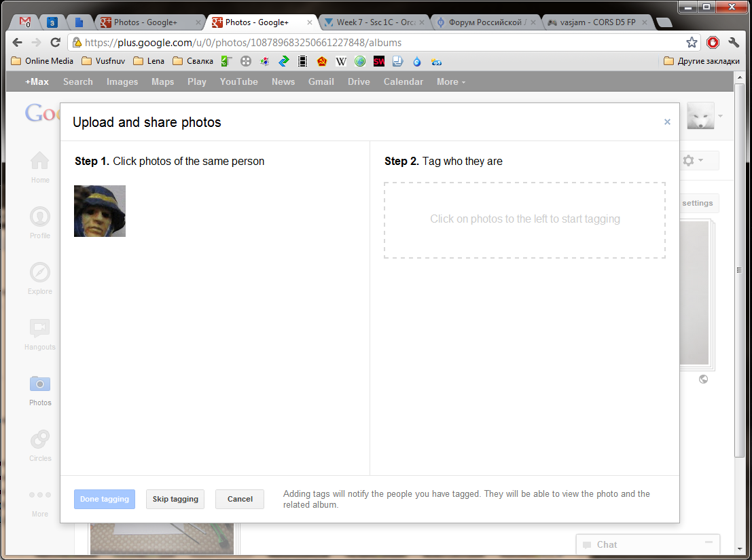The width and height of the screenshot is (752, 560).
Task: Open the Online Media bookmarks folder
Action: [x=43, y=61]
